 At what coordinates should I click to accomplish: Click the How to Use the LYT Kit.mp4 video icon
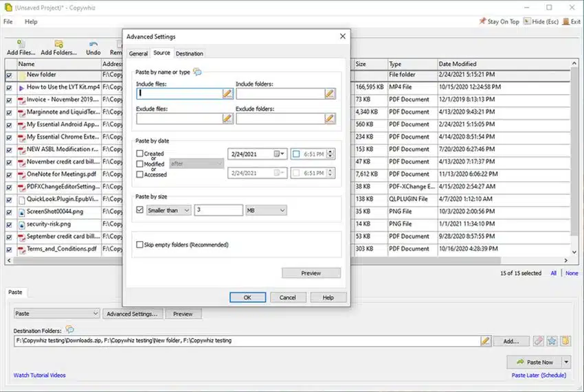[21, 88]
